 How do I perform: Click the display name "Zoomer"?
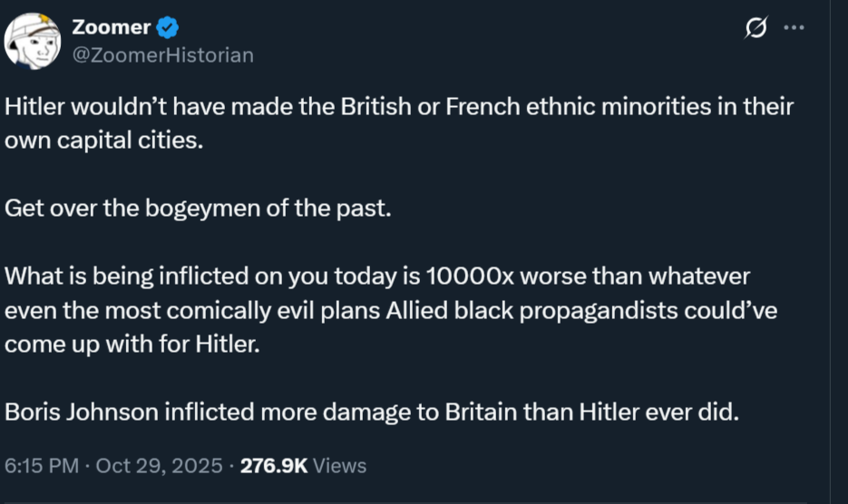click(111, 28)
